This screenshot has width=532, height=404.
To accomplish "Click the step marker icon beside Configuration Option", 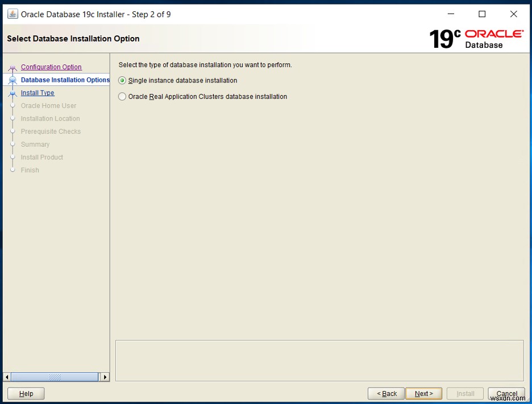I will tap(13, 67).
